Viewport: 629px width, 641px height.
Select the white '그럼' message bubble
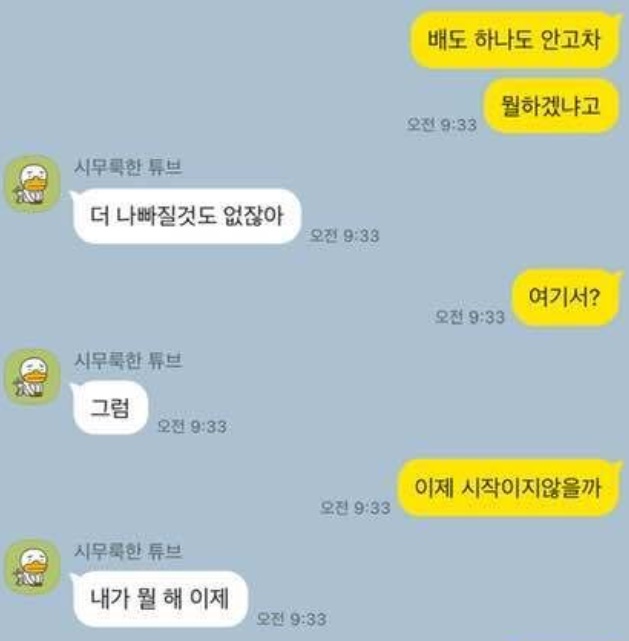pyautogui.click(x=110, y=407)
